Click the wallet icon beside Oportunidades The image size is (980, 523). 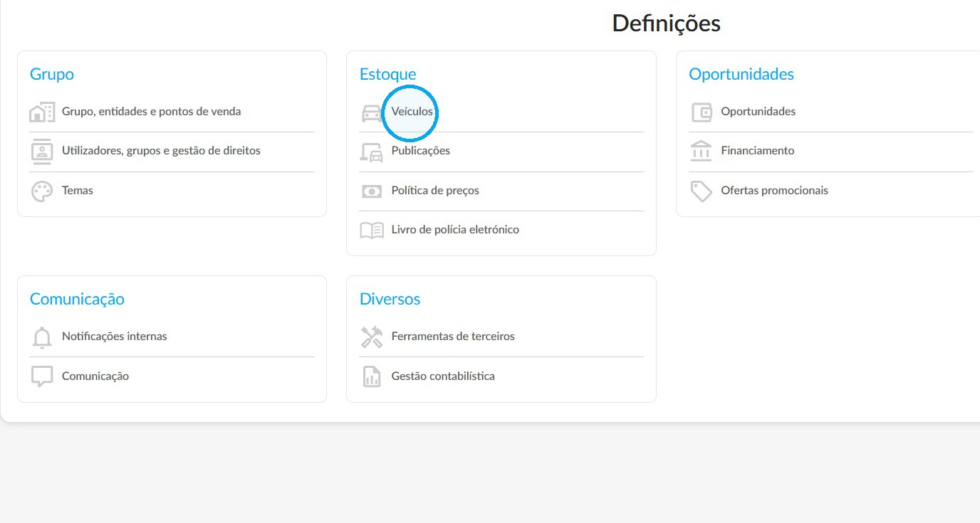coord(702,112)
